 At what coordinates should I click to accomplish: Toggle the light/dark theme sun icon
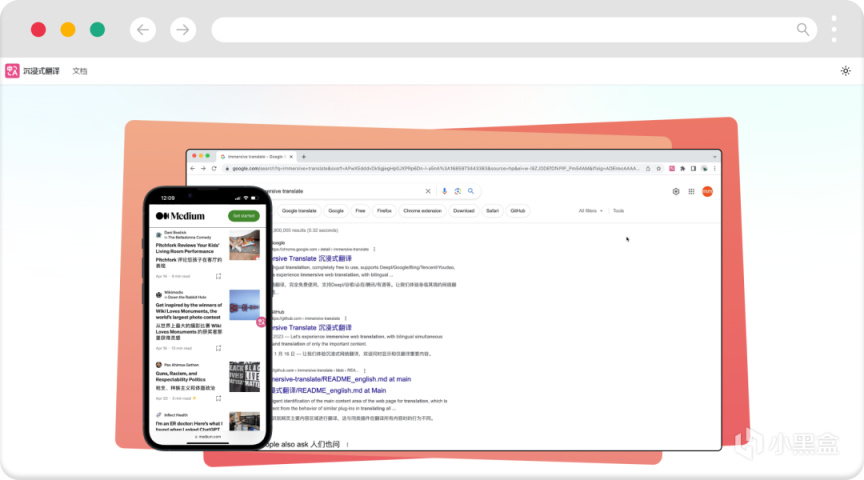tap(845, 71)
